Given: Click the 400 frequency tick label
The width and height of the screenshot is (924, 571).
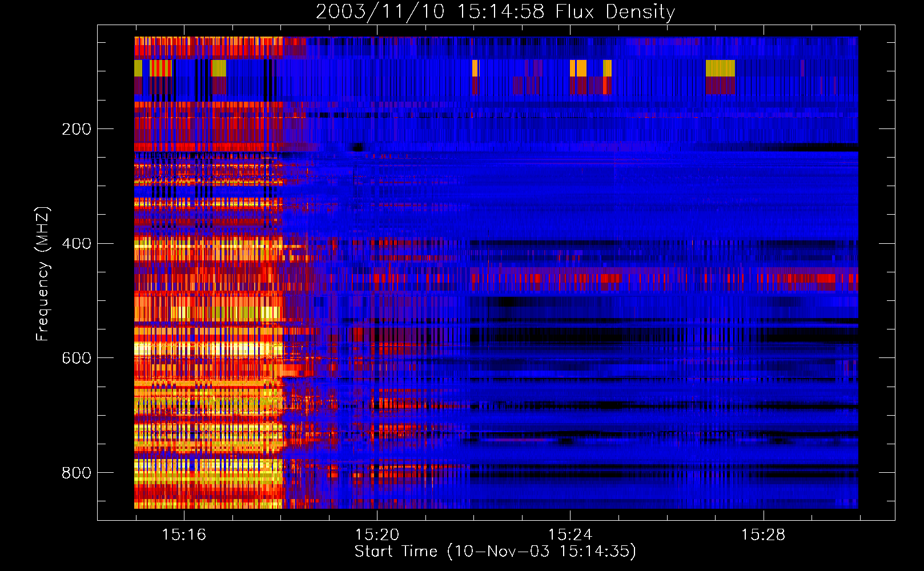Looking at the screenshot, I should click(x=77, y=244).
